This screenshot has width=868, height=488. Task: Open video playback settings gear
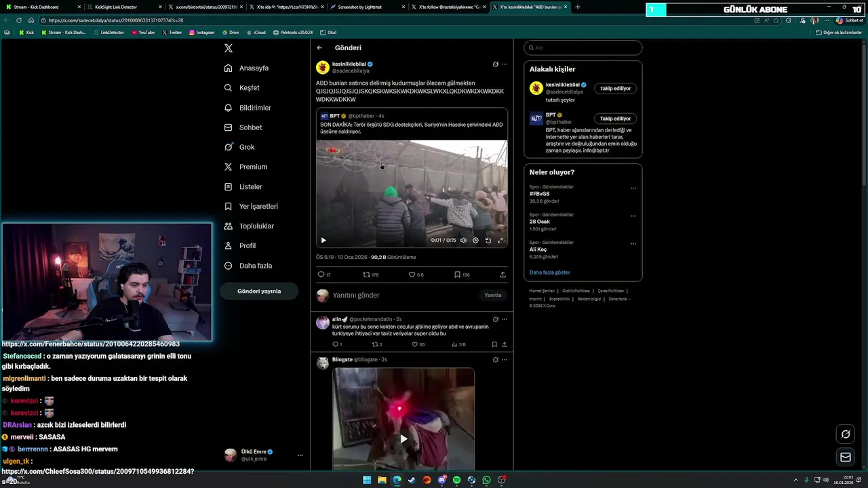[475, 240]
